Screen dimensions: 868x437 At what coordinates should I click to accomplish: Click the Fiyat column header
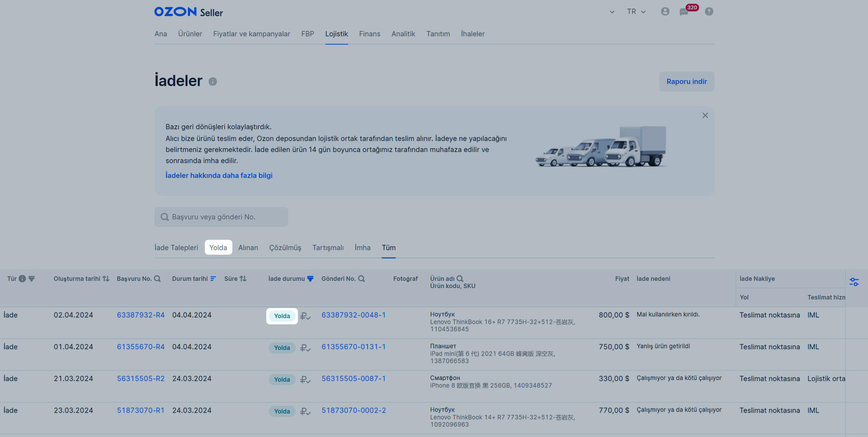tap(622, 279)
